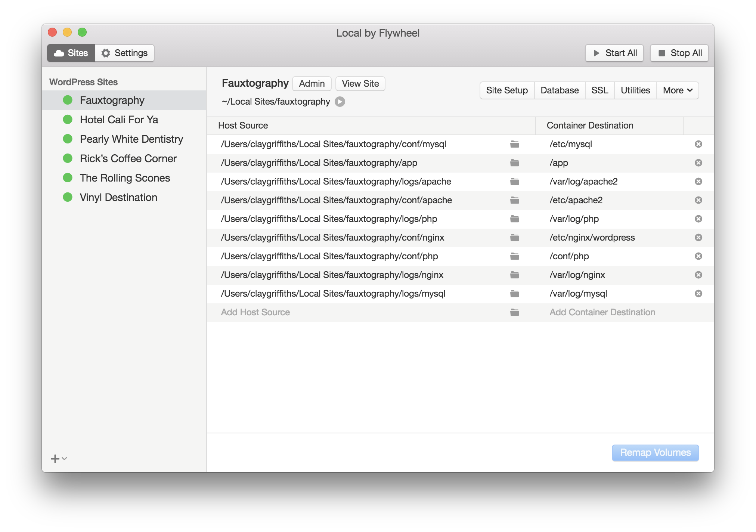The image size is (756, 532).
Task: Browse folder for conf/mysql host source
Action: (514, 144)
